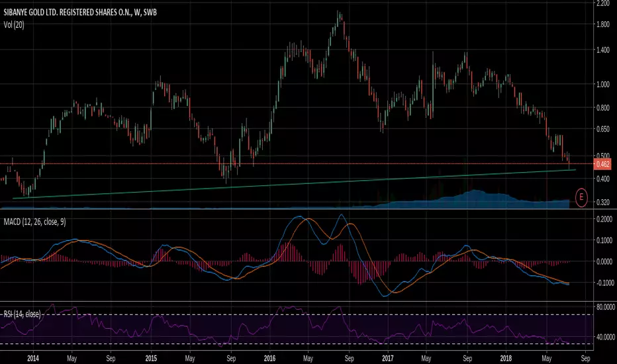Click the 2015 label on time axis
The width and height of the screenshot is (617, 364).
coord(151,359)
